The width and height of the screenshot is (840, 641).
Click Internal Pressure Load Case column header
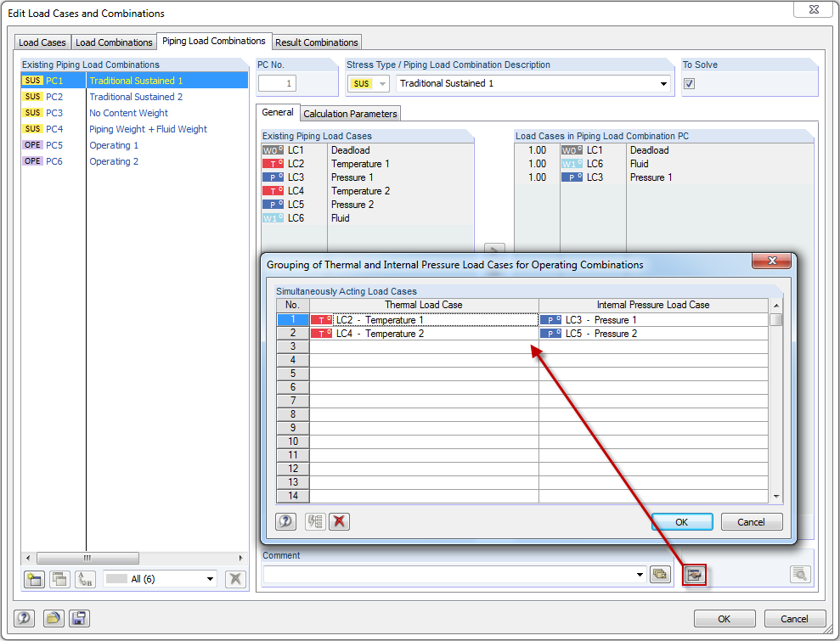pyautogui.click(x=654, y=305)
